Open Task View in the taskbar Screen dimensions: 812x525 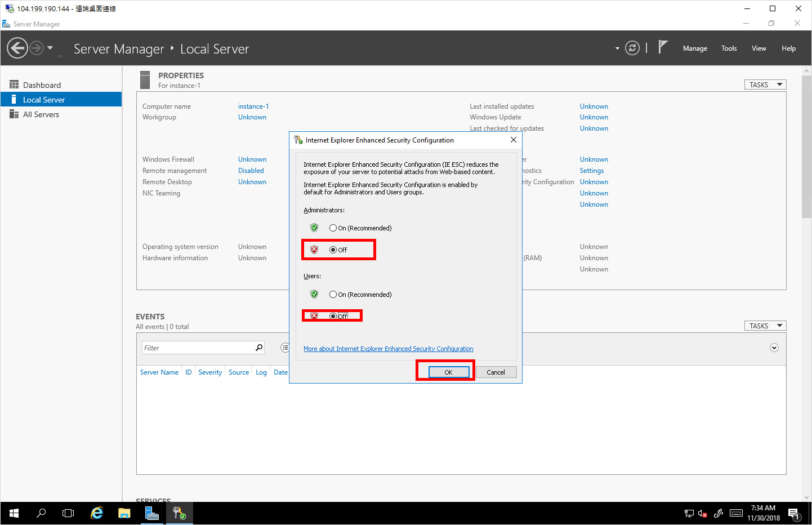click(68, 513)
